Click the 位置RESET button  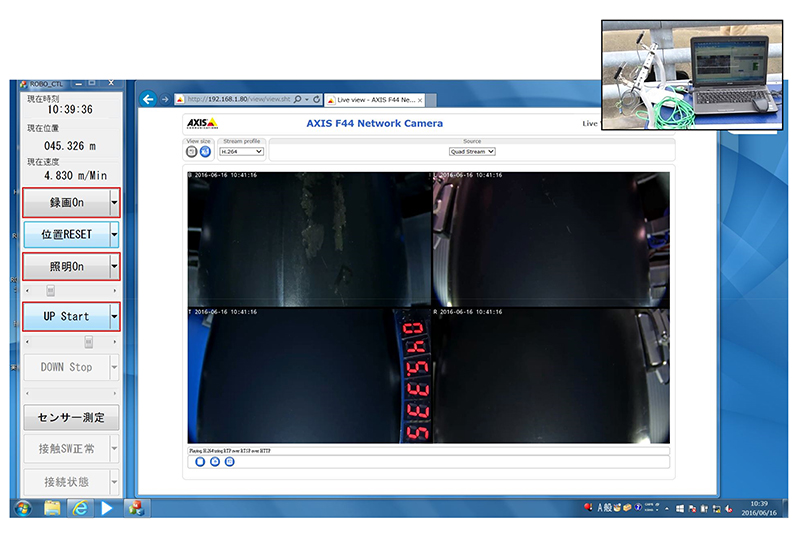[66, 234]
